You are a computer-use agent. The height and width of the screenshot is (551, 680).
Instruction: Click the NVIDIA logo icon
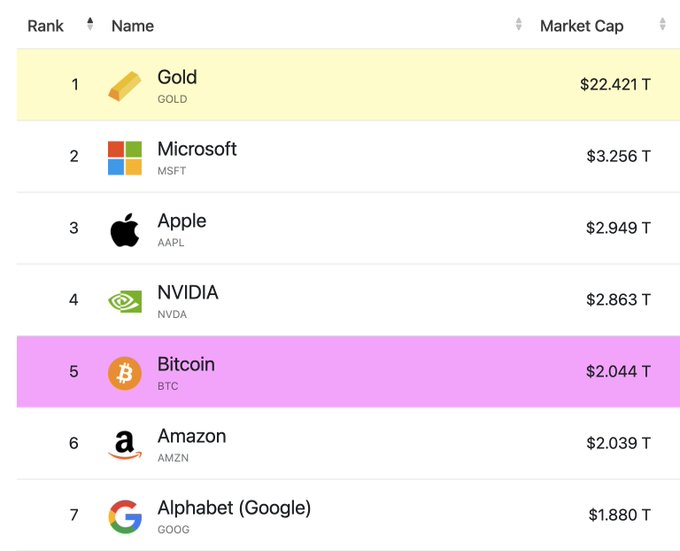(124, 301)
